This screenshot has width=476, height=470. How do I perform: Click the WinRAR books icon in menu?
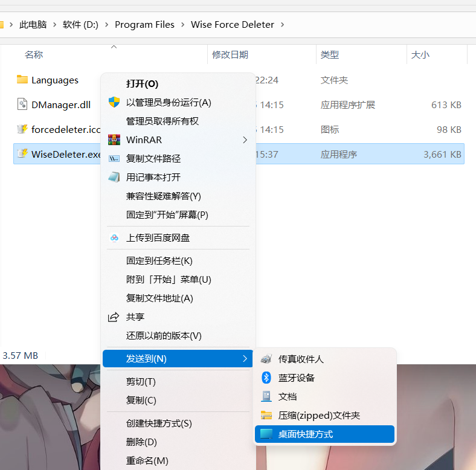[114, 140]
